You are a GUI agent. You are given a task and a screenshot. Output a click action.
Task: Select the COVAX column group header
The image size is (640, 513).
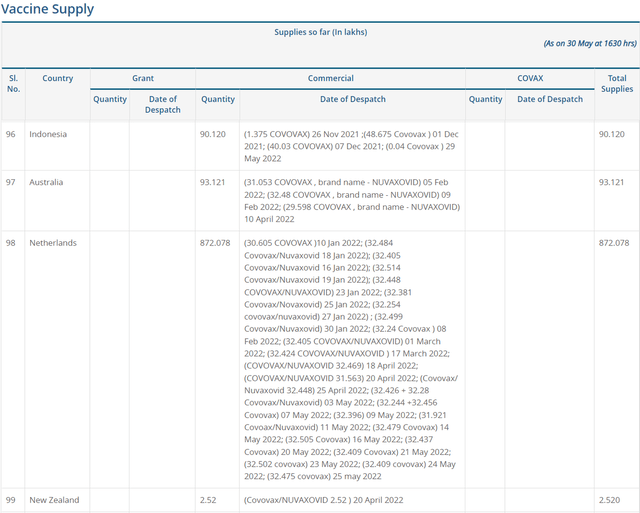529,78
